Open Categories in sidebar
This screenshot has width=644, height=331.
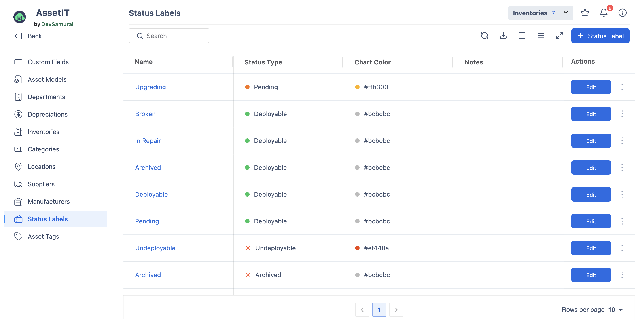click(x=43, y=149)
